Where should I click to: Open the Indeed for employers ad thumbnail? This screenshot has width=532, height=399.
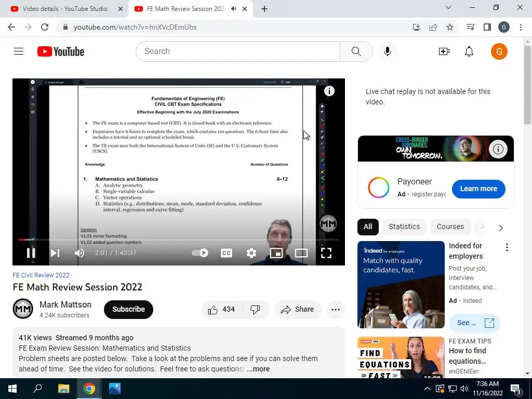[401, 284]
